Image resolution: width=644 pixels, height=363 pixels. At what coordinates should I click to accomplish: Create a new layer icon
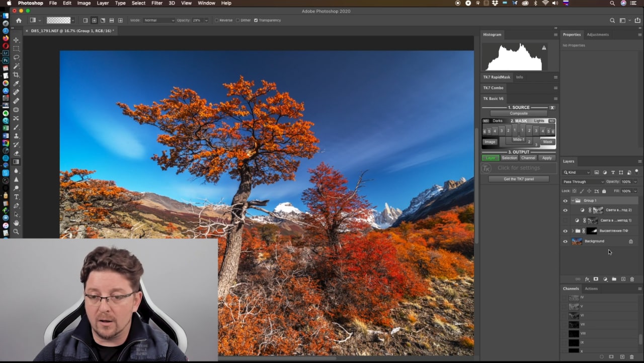623,279
